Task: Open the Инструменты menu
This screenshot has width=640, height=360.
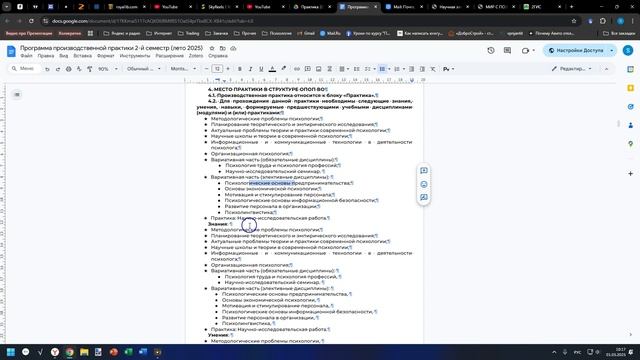Action: tap(135, 56)
